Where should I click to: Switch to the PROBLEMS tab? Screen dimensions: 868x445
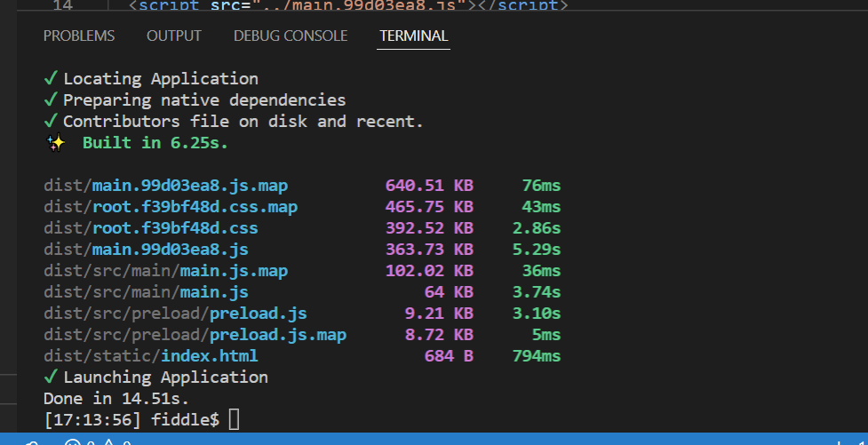click(79, 36)
